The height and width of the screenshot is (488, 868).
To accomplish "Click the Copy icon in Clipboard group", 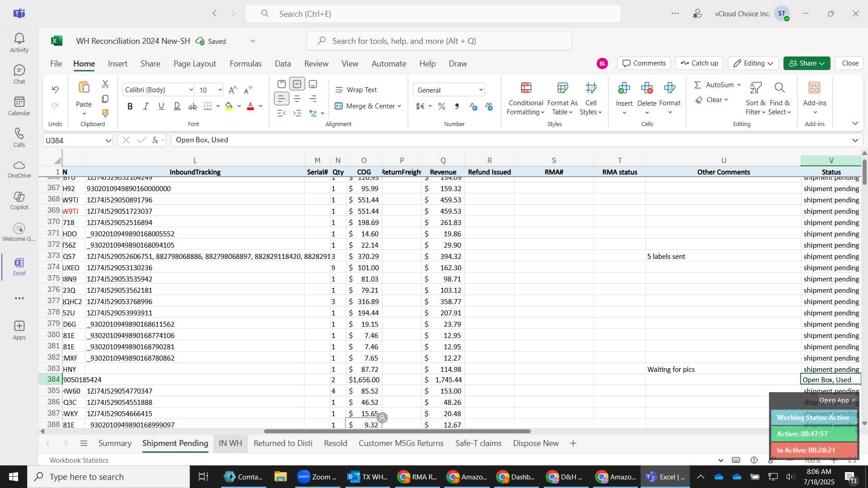I will 105,99.
